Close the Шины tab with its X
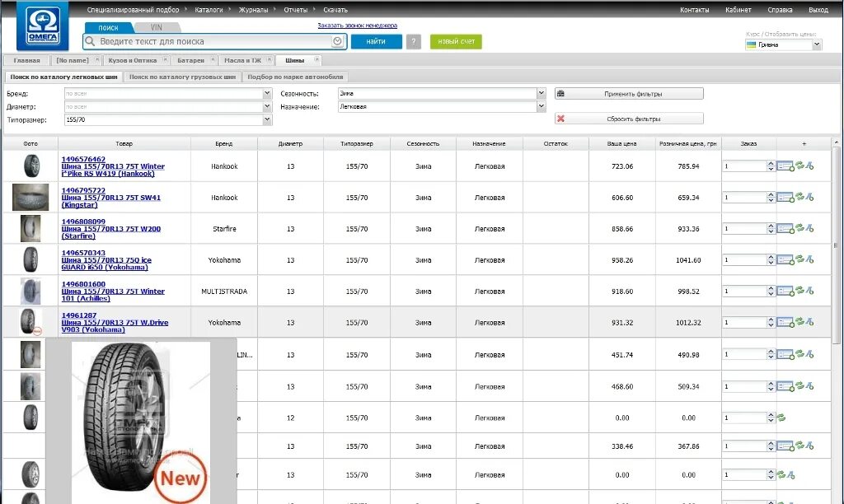 [x=316, y=59]
